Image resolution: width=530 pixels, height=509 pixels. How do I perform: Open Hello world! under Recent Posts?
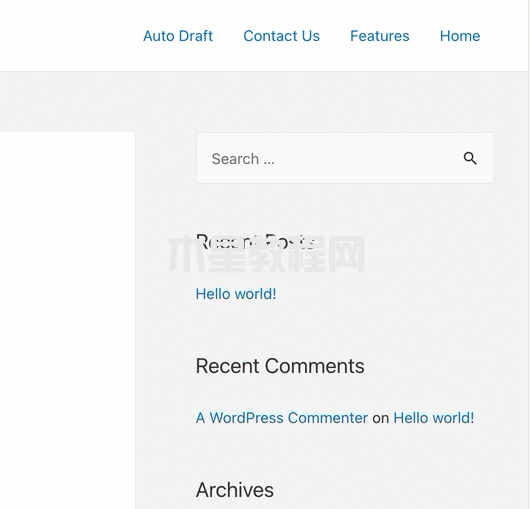236,294
